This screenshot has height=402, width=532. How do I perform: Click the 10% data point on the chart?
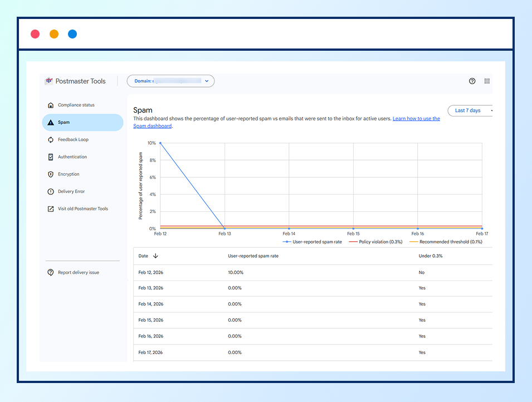point(160,144)
